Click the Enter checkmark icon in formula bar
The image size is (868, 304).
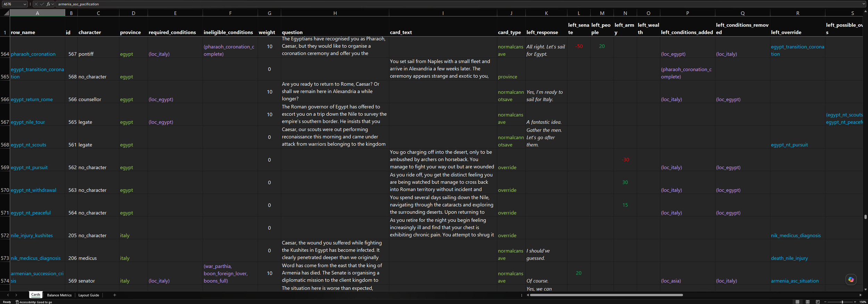tap(42, 4)
